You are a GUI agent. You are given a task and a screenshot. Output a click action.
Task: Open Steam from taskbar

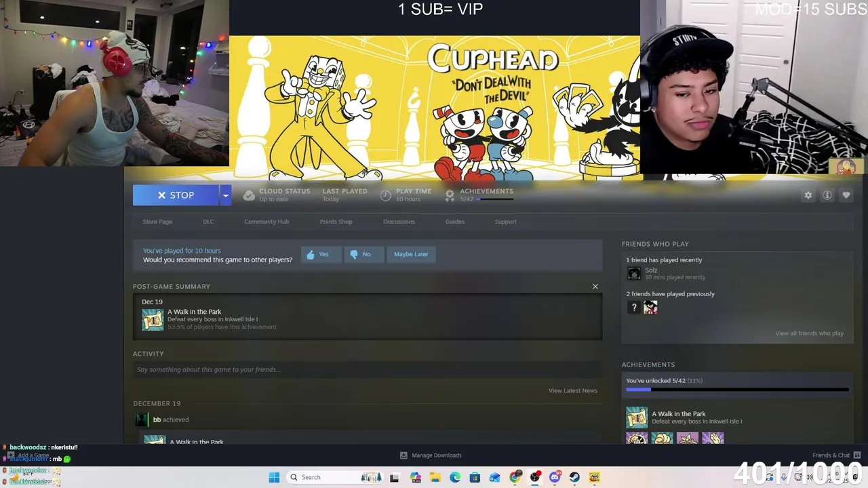(574, 477)
